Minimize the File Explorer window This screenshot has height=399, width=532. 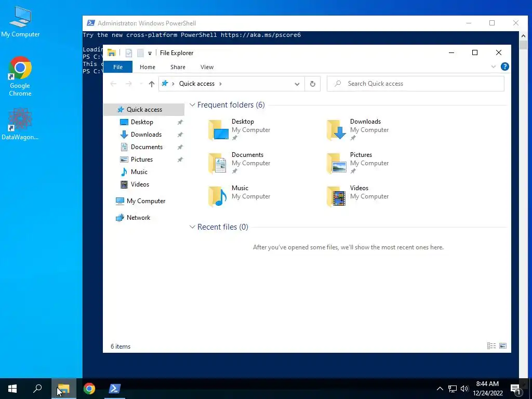pyautogui.click(x=451, y=52)
